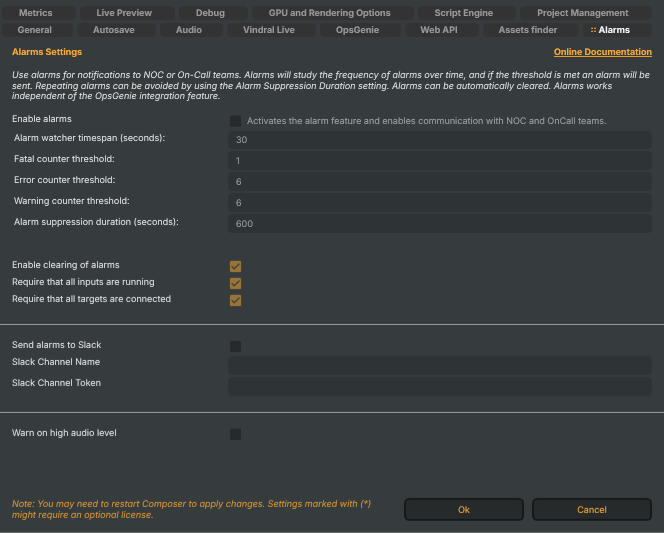Enable alarms checkbox
Image resolution: width=664 pixels, height=533 pixels.
tap(235, 121)
